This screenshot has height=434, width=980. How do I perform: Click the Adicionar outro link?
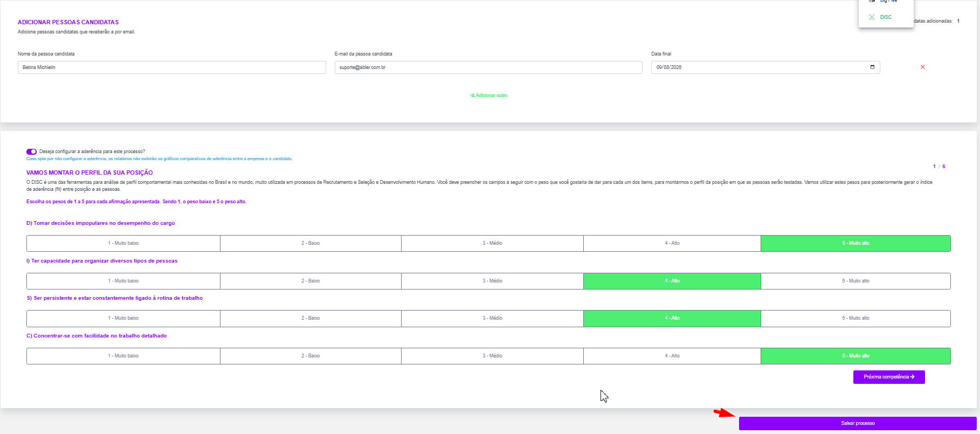point(488,95)
